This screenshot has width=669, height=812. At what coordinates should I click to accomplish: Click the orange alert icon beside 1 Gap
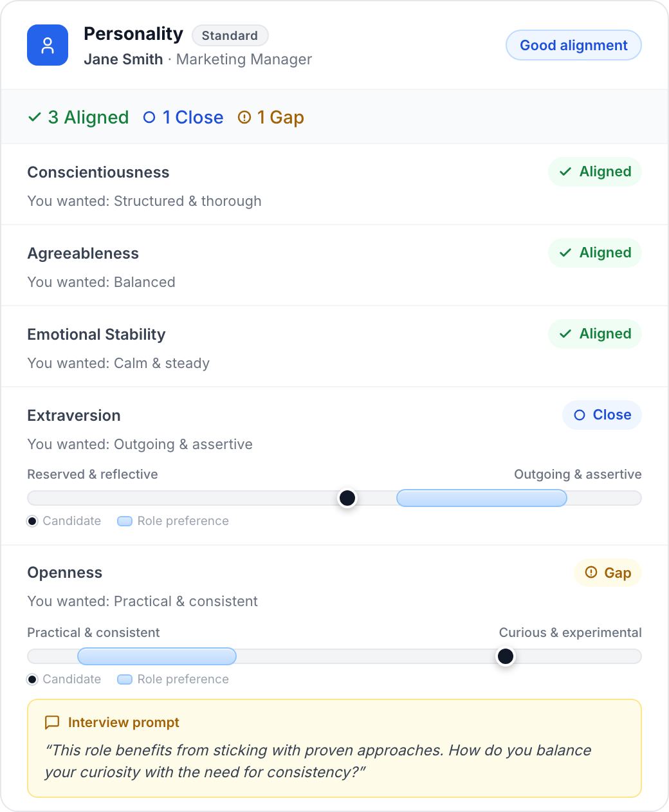click(244, 117)
